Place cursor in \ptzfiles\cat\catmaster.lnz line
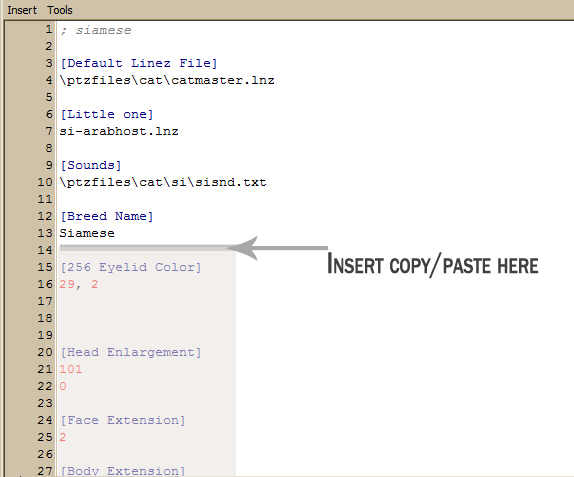Image resolution: width=574 pixels, height=477 pixels. pyautogui.click(x=167, y=80)
